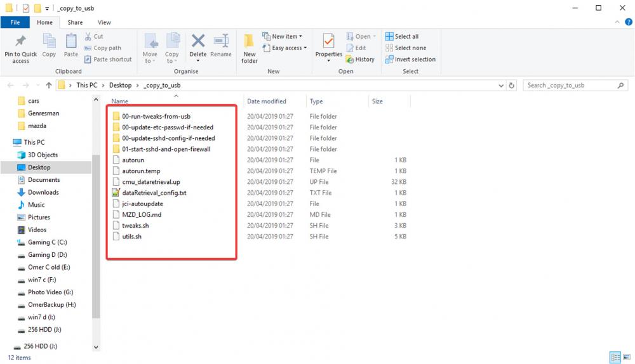Click the Copy icon in Clipboard group
Viewport: 635px width, 364px height.
(x=49, y=41)
